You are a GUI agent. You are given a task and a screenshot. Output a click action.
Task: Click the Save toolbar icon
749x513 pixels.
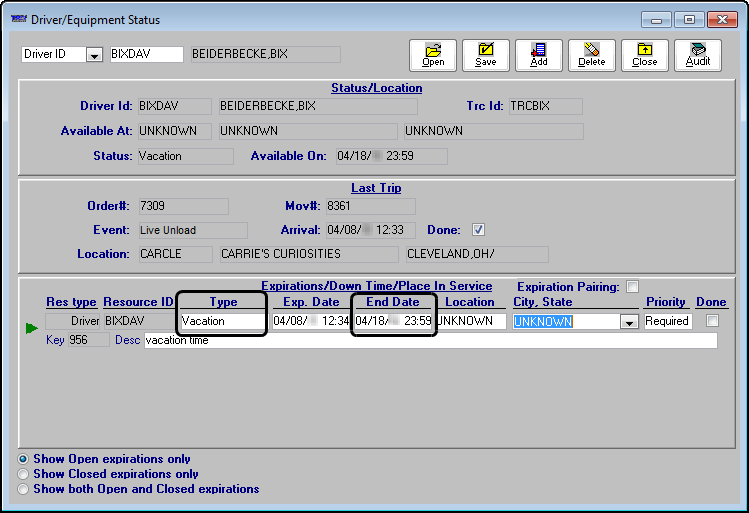tap(485, 55)
